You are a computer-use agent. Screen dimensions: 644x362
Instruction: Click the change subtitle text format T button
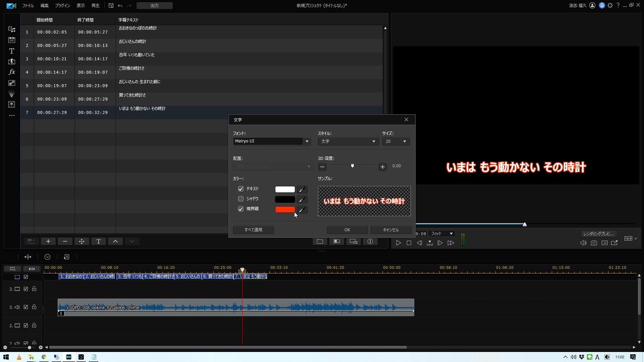[x=99, y=241]
